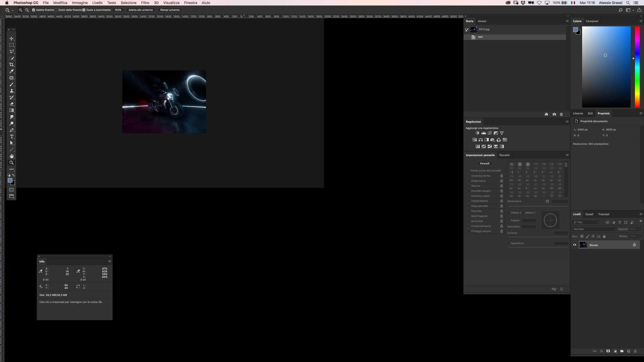Image resolution: width=644 pixels, height=362 pixels.
Task: Toggle Adatta finestre checkbox
Action: point(33,10)
